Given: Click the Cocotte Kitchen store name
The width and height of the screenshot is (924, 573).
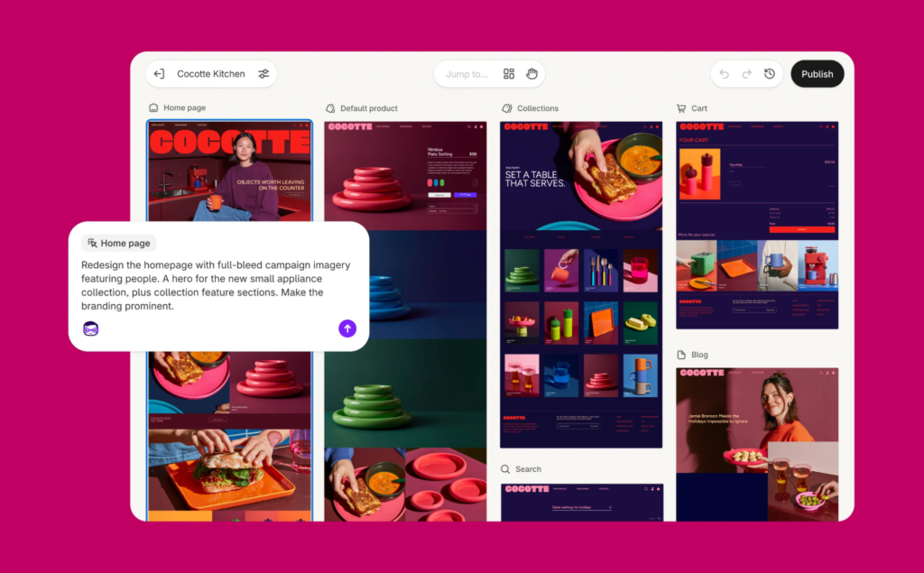Looking at the screenshot, I should 211,74.
